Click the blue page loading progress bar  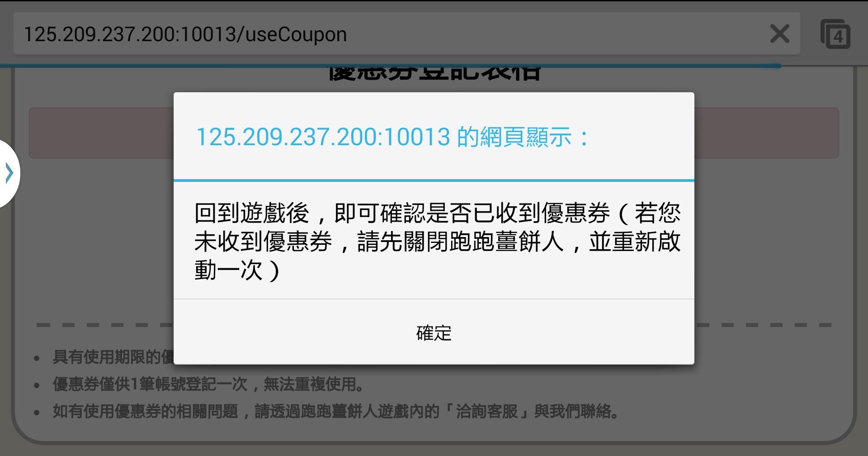point(391,66)
